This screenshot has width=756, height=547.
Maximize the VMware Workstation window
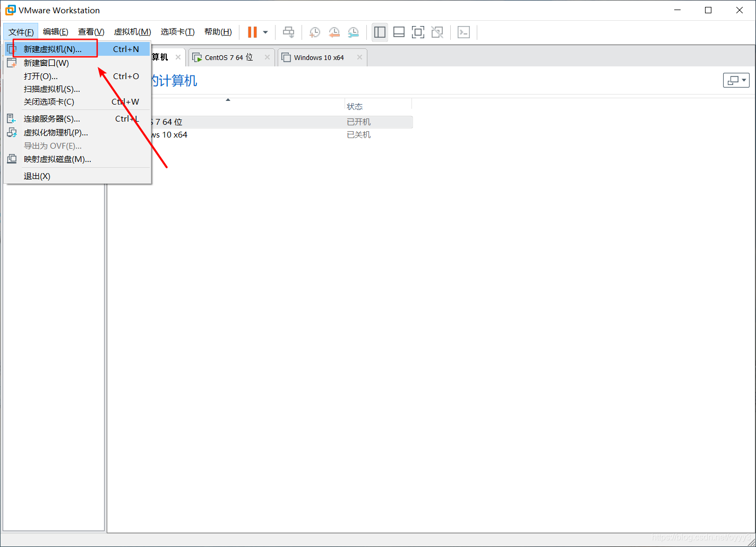coord(708,10)
